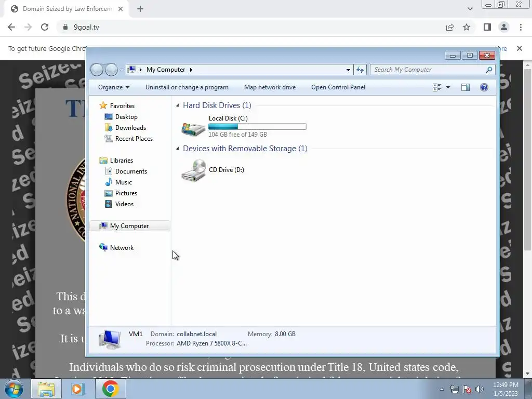
Task: Change your view icon in Explorer toolbar
Action: click(x=437, y=87)
